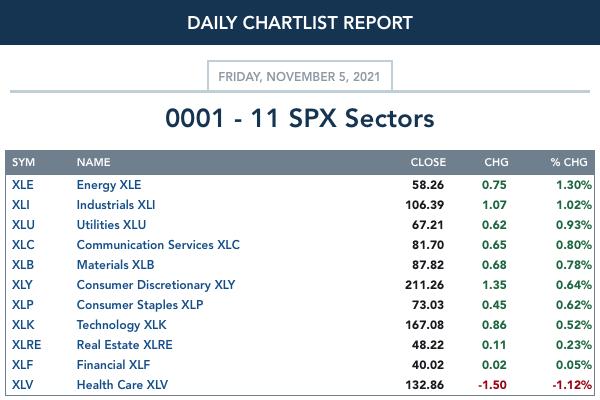Sort table by CHG column header
This screenshot has height=400, width=600.
(496, 162)
